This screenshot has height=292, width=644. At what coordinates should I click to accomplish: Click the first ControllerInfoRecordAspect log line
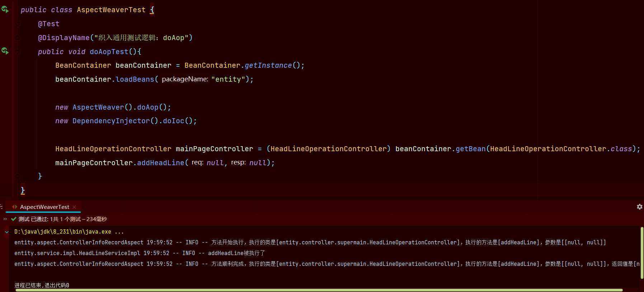[310, 243]
